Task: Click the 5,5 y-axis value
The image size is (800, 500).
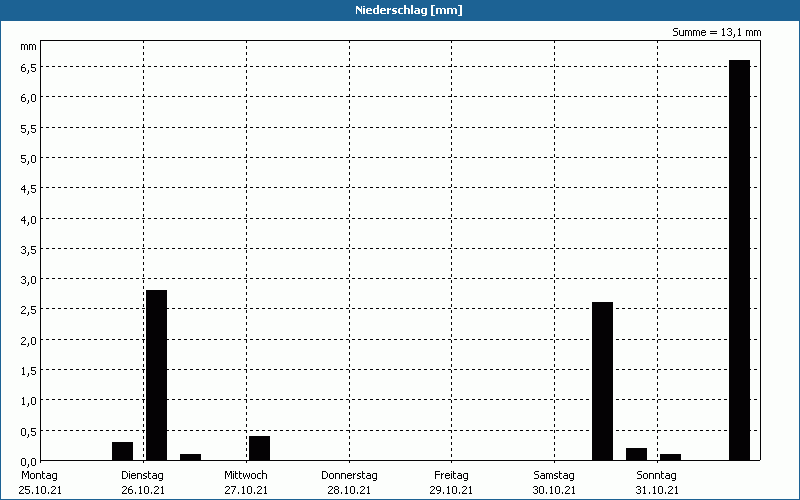Action: [29, 129]
